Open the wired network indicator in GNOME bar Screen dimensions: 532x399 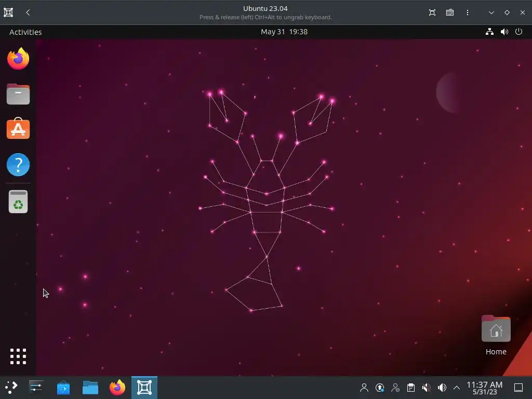point(489,32)
